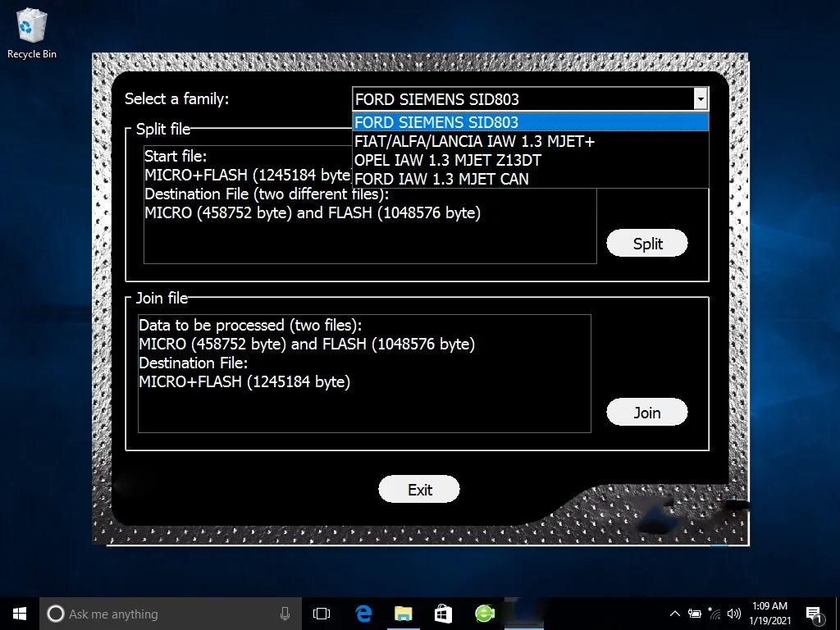Image resolution: width=840 pixels, height=630 pixels.
Task: Open the Action Center notifications icon
Action: coord(815,614)
